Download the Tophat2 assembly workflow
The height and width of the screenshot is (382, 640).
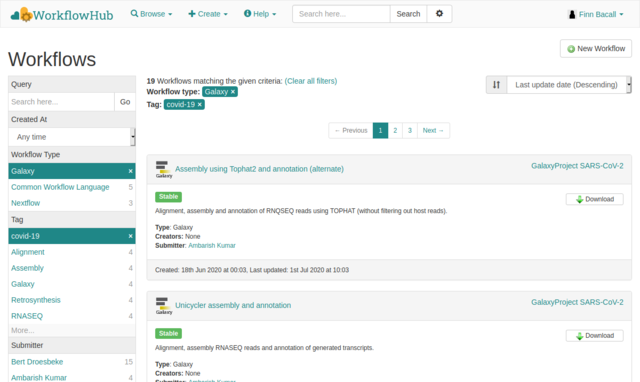point(594,199)
